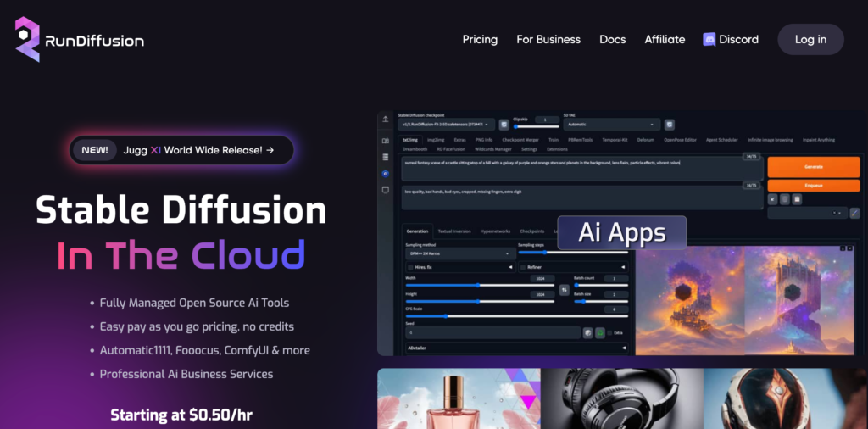The image size is (868, 429).
Task: Enable the Refiner checkbox
Action: [523, 267]
